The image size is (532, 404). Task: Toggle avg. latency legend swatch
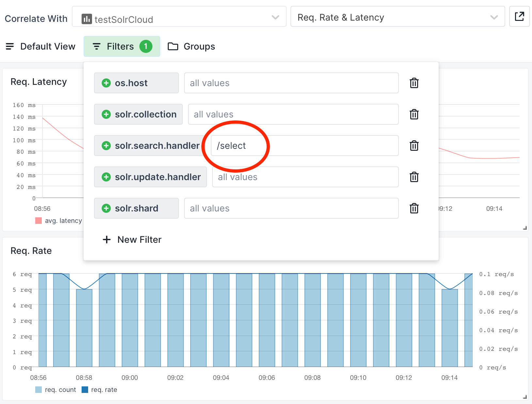coord(39,221)
